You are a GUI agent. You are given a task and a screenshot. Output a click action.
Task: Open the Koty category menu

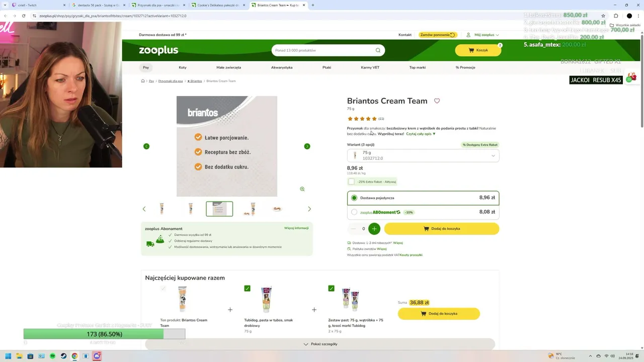click(x=183, y=67)
